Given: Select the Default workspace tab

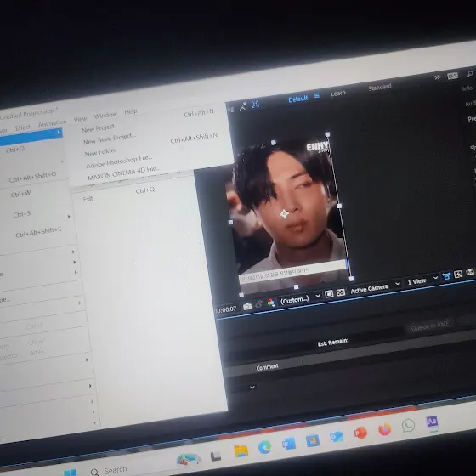Looking at the screenshot, I should click(x=297, y=99).
